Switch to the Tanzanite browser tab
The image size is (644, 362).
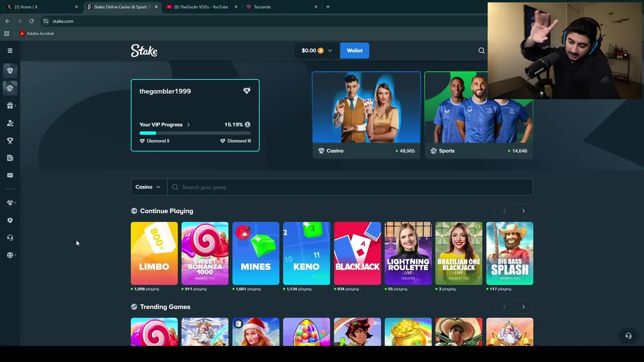point(282,7)
